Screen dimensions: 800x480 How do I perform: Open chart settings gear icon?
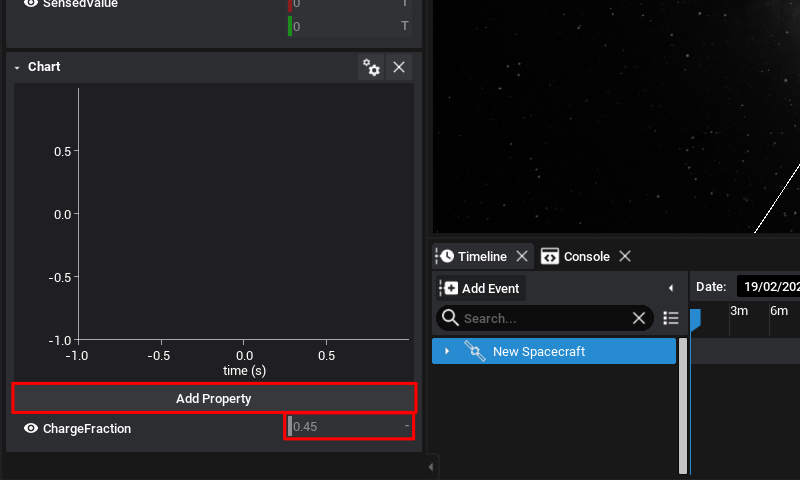(371, 67)
